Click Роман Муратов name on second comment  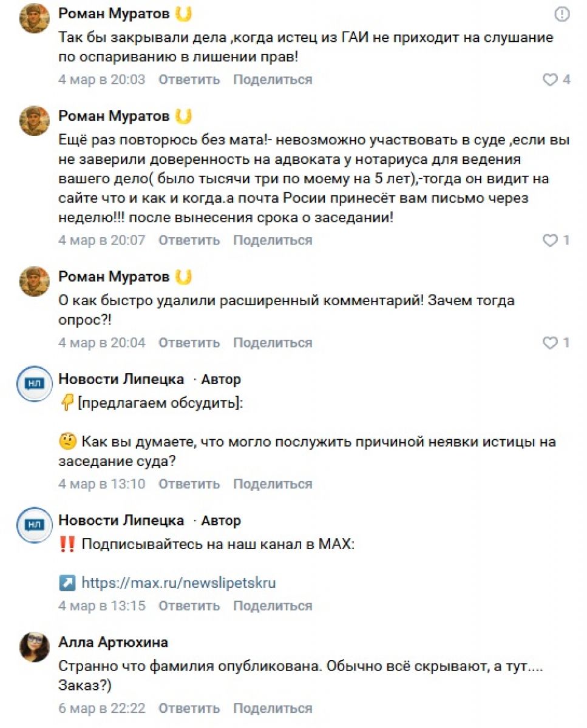pos(114,115)
